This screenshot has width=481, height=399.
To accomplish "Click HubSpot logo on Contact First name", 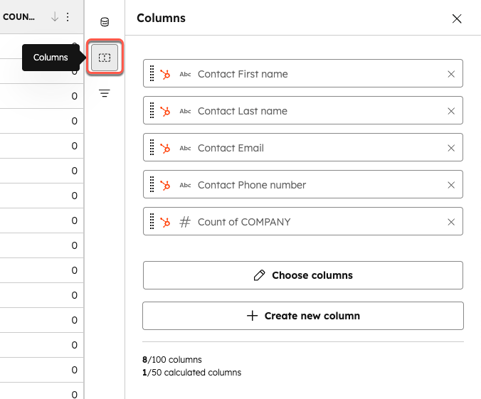I will pos(165,74).
